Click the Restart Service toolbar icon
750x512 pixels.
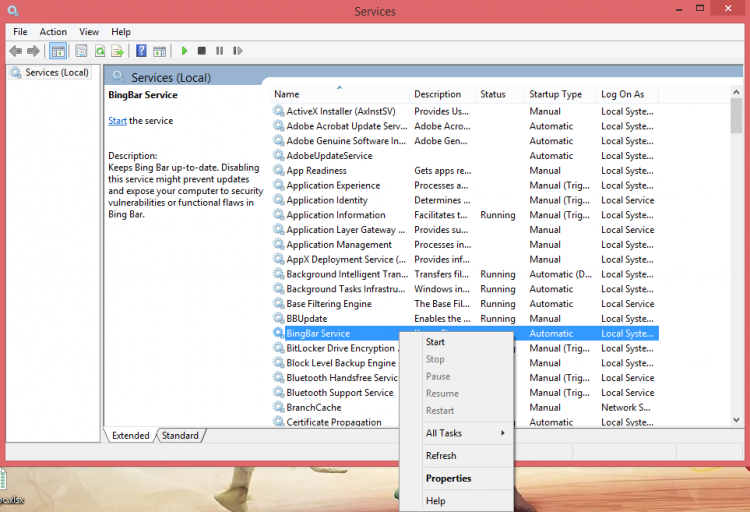pos(237,51)
